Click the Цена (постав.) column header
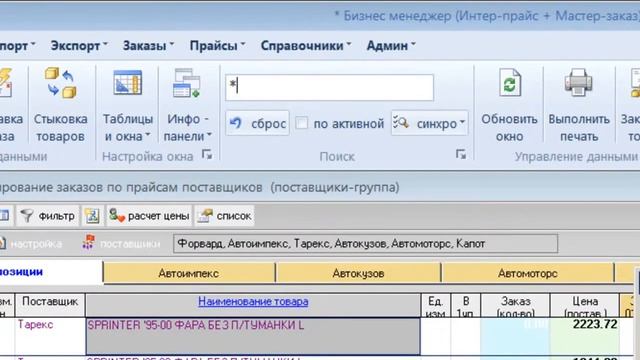 pos(585,305)
